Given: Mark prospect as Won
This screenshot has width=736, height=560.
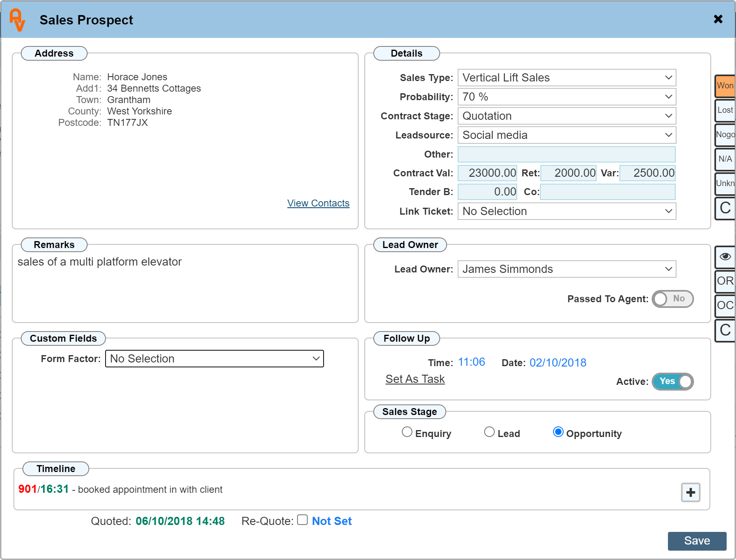Looking at the screenshot, I should pyautogui.click(x=725, y=86).
